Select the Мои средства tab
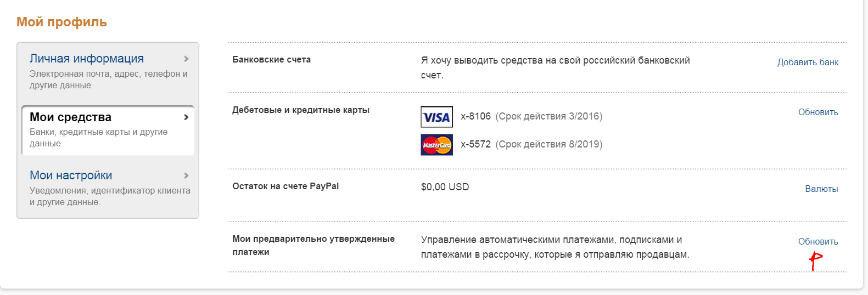Image resolution: width=868 pixels, height=295 pixels. [70, 117]
